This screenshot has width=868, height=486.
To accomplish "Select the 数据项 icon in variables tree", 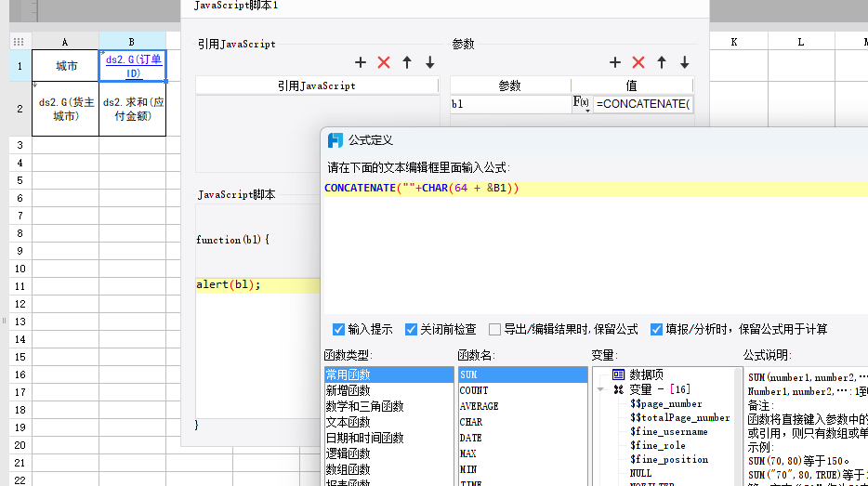I will coord(618,374).
